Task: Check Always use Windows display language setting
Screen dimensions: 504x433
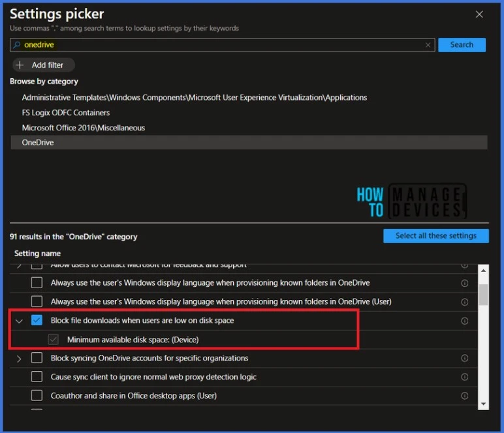Action: point(37,283)
